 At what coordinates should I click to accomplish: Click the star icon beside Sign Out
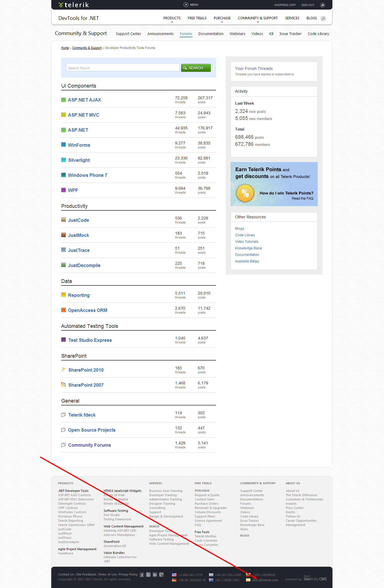point(323,5)
